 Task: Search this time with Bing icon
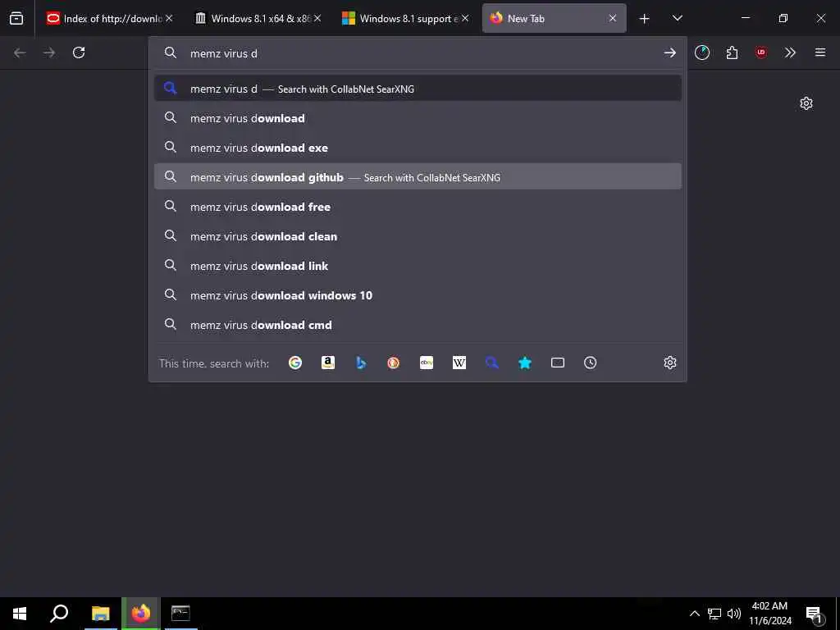tap(361, 363)
